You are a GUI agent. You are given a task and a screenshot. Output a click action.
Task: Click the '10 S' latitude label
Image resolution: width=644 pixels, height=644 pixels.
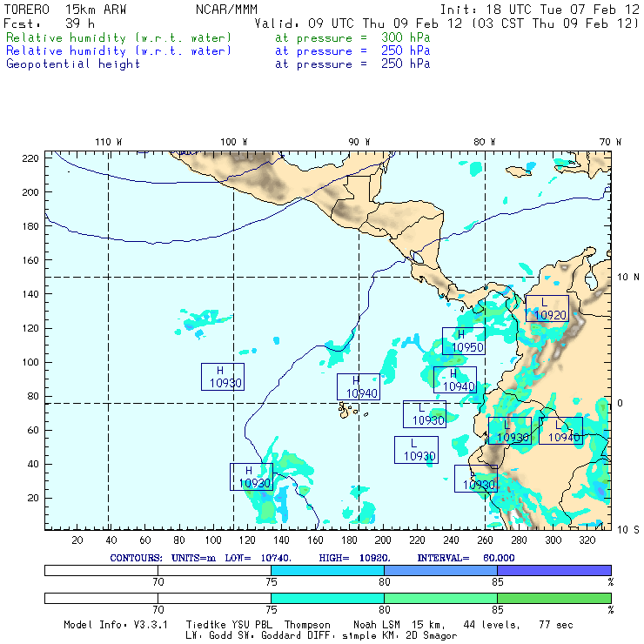[x=628, y=530]
